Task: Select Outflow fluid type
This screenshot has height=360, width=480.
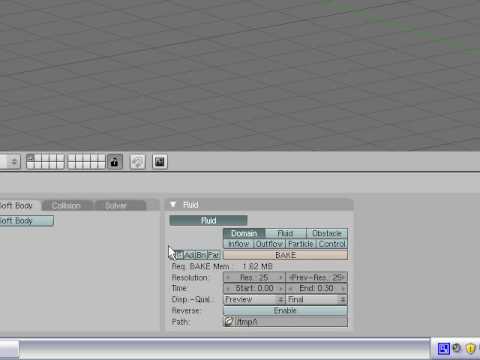Action: tap(269, 244)
